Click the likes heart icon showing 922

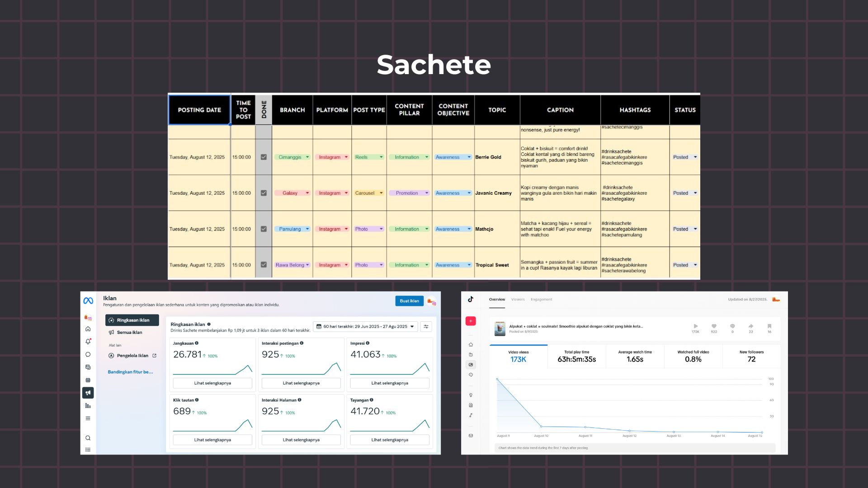(x=714, y=326)
